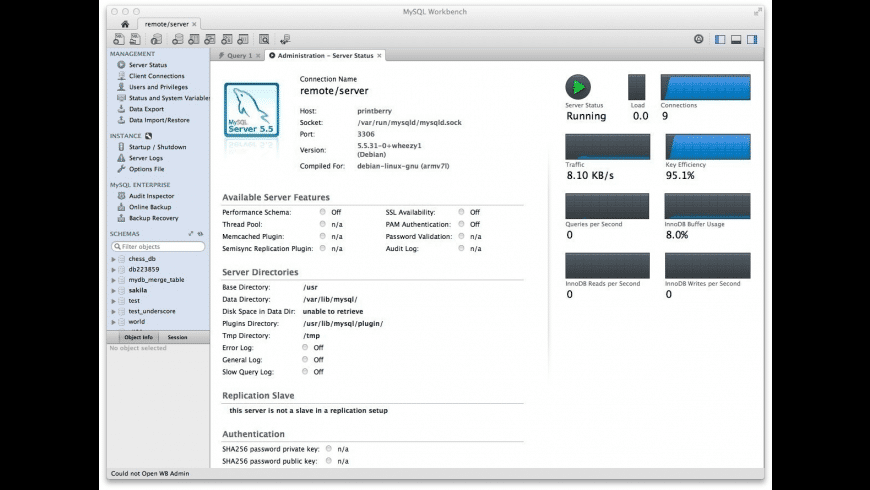Screen dimensions: 870x490
Task: Click the PAM Authentication status indicator
Action: (461, 224)
